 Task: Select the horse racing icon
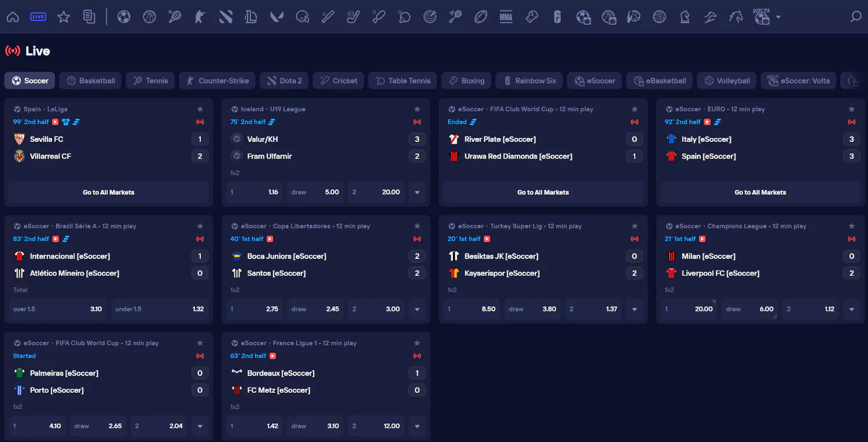735,17
